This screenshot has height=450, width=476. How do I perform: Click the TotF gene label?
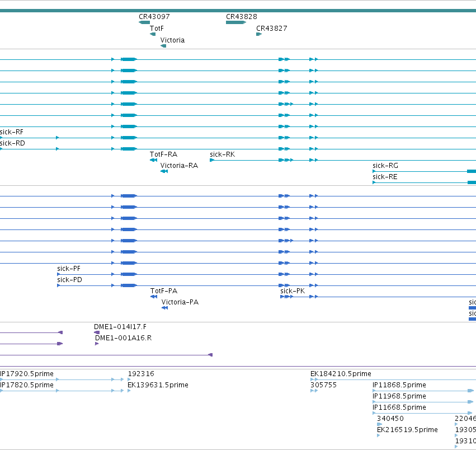pos(157,29)
